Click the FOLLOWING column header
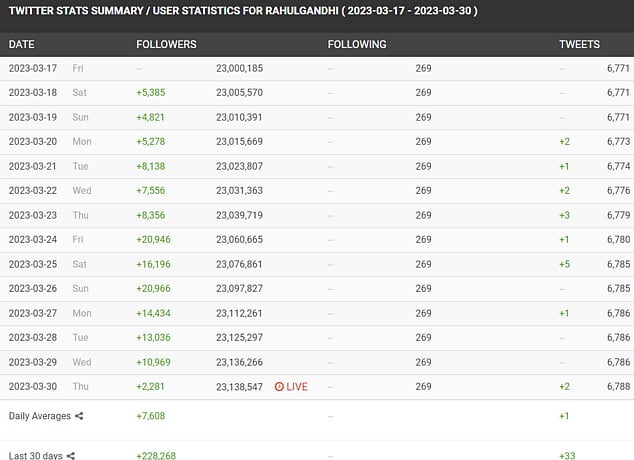The image size is (634, 460). pos(357,44)
